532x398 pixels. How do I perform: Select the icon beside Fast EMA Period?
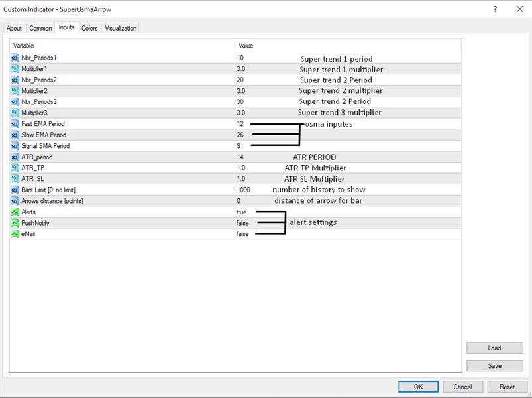tap(15, 124)
